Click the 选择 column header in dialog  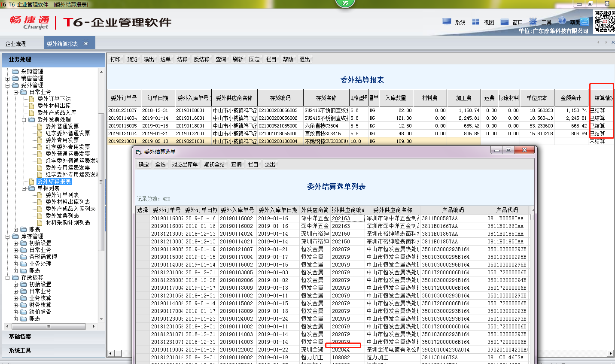[143, 210]
